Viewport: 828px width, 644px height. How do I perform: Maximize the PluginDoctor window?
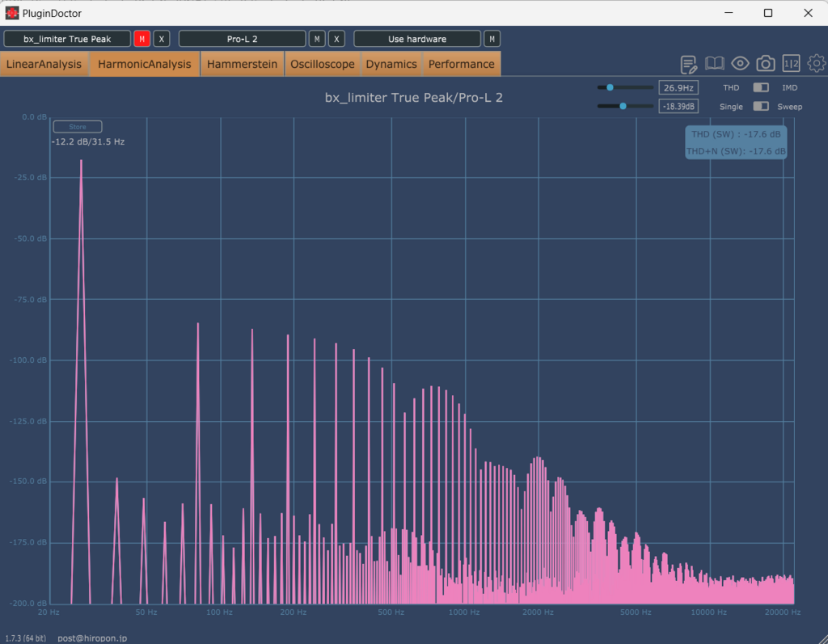coord(768,13)
